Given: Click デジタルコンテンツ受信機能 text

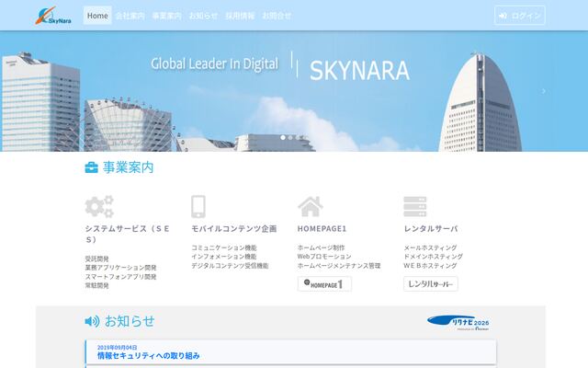Looking at the screenshot, I should pyautogui.click(x=230, y=266).
